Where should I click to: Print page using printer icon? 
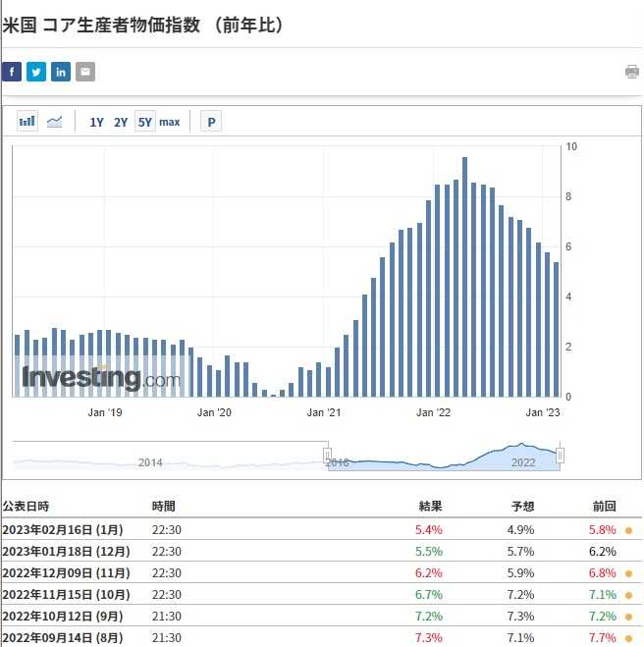click(632, 72)
